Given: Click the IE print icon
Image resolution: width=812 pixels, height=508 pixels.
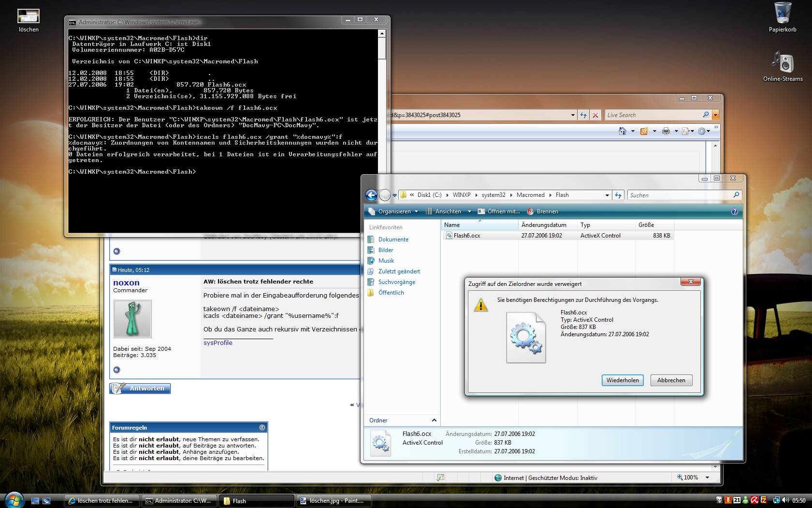Looking at the screenshot, I should tap(666, 131).
